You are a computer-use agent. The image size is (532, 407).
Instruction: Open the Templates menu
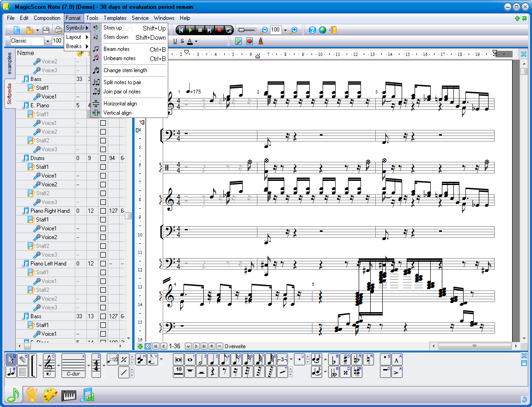click(115, 18)
